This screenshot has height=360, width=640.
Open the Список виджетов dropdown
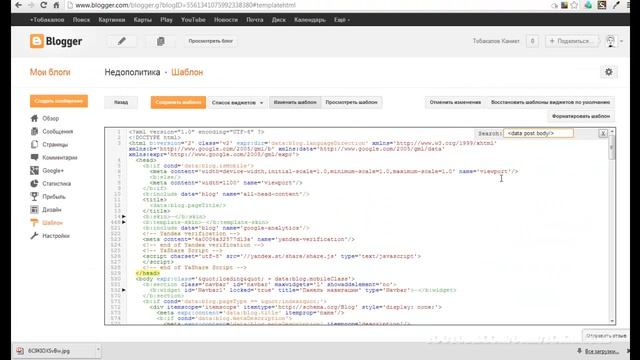pos(237,102)
